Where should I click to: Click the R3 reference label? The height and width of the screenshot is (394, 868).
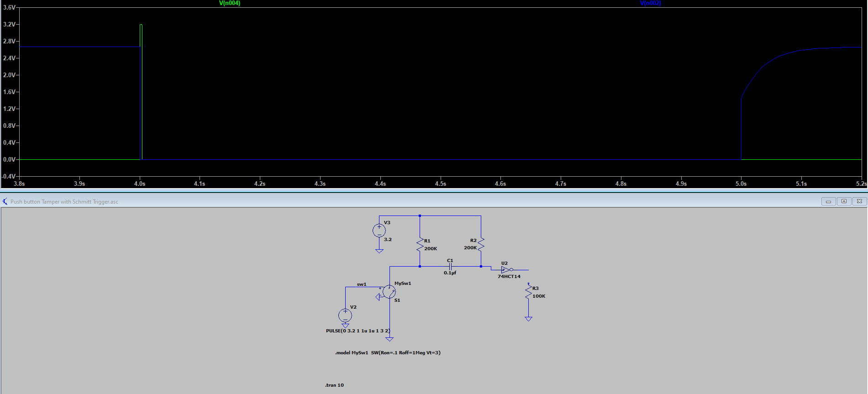pyautogui.click(x=536, y=288)
